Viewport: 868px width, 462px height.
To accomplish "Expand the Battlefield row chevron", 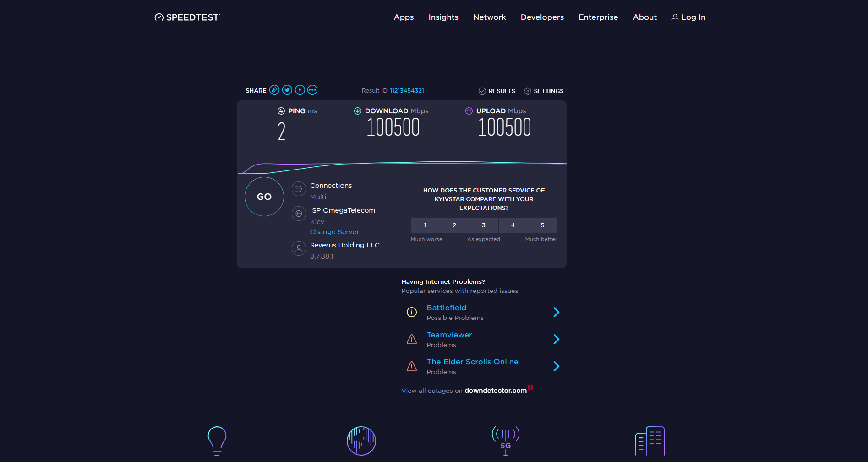I will 557,313.
